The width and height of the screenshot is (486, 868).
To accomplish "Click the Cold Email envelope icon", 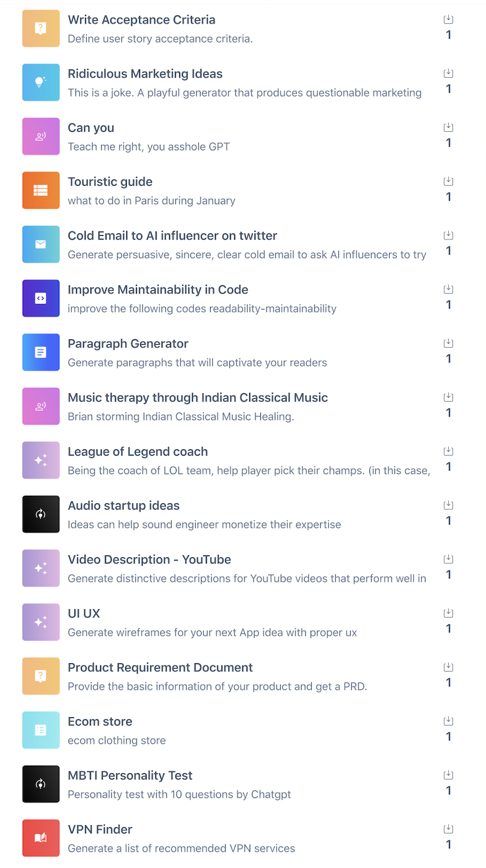I will (41, 244).
